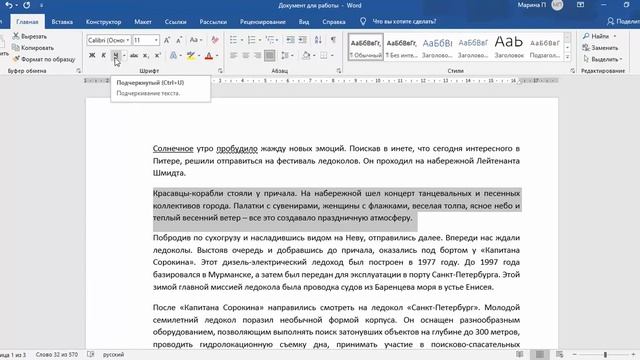Apply paragraph shading fill color
Screen dimensions: 640x360
click(306, 56)
